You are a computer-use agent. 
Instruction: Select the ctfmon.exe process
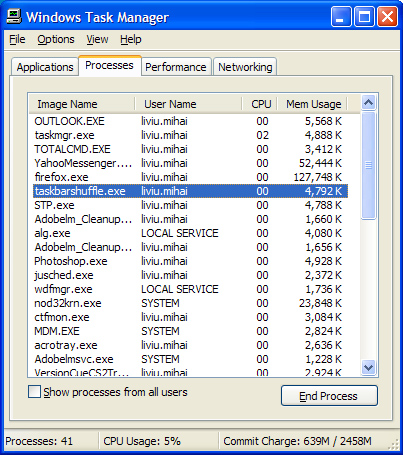190,317
